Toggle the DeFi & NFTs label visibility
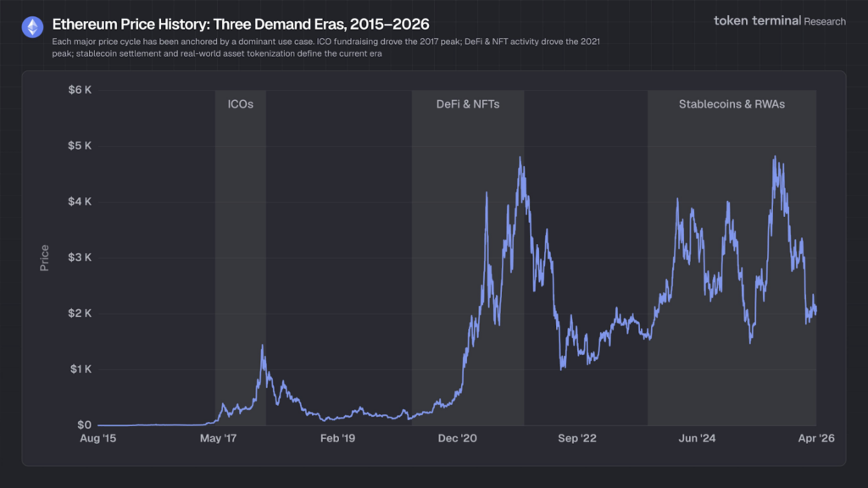The height and width of the screenshot is (488, 868). click(x=468, y=104)
